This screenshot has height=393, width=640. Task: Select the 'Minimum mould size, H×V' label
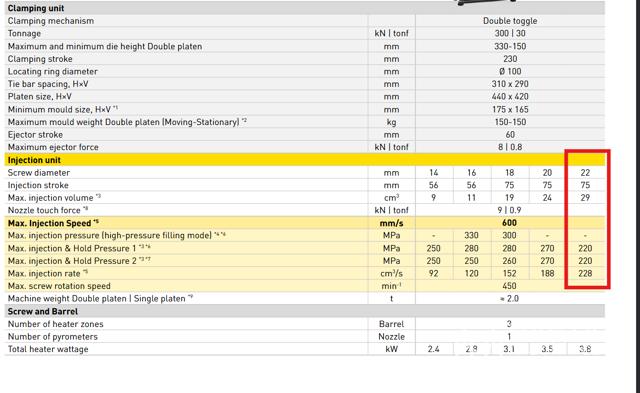pos(59,109)
